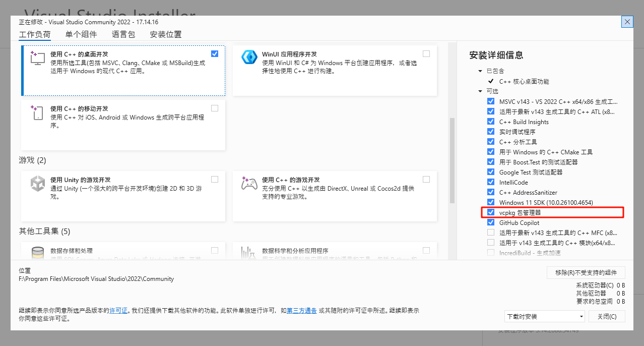
Task: Uncheck the C++ 分析工具 component
Action: pos(491,142)
